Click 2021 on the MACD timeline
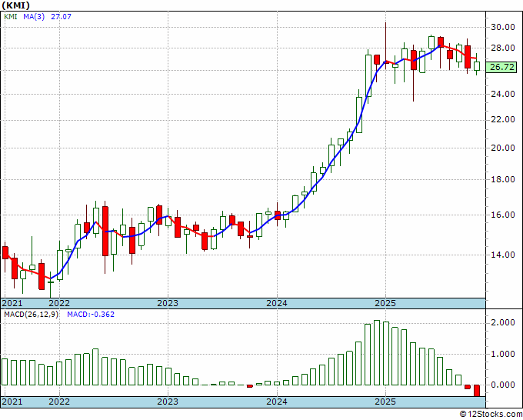523x420 pixels. click(x=12, y=402)
